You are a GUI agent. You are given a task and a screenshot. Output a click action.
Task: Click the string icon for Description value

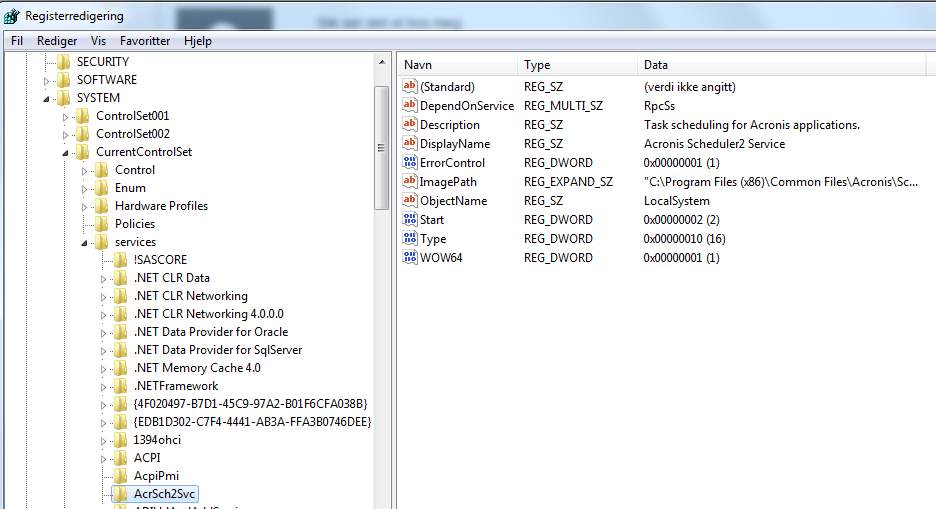point(410,124)
